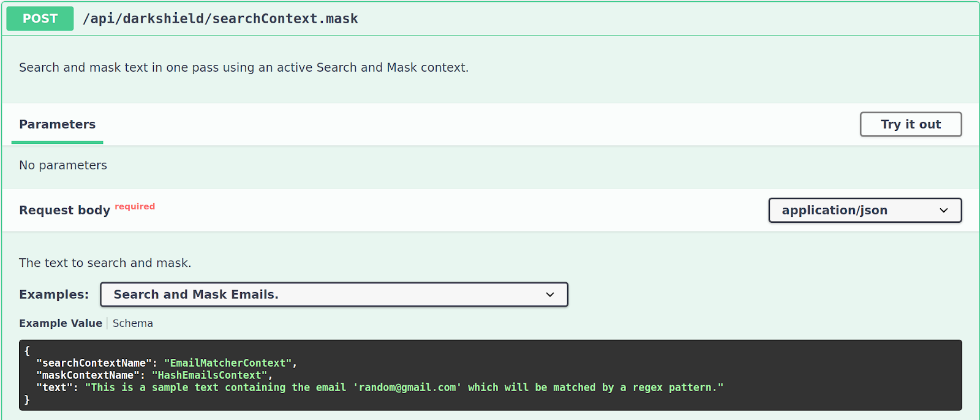This screenshot has height=420, width=980.
Task: Click the text "The text to search and mask."
Action: point(105,263)
